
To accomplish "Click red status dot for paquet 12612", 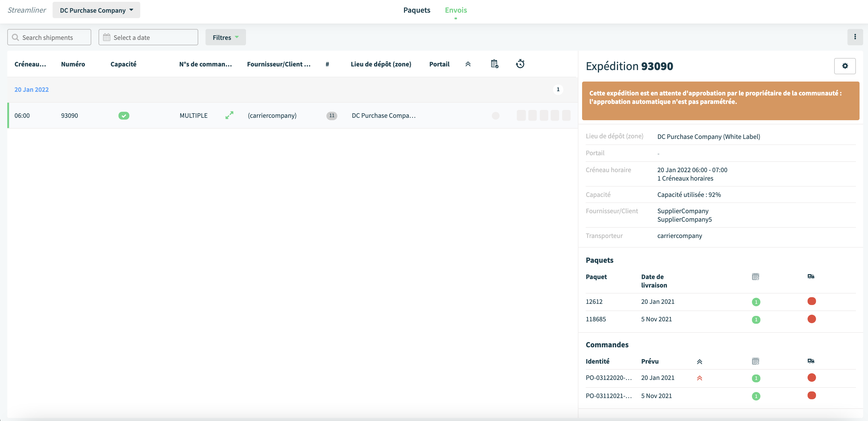I will pyautogui.click(x=811, y=301).
